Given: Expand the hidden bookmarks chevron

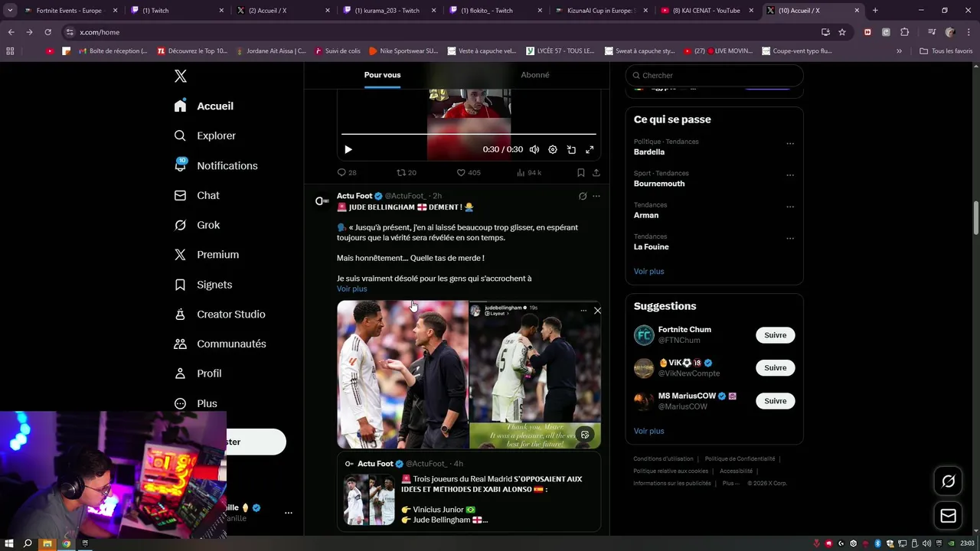Looking at the screenshot, I should 899,51.
